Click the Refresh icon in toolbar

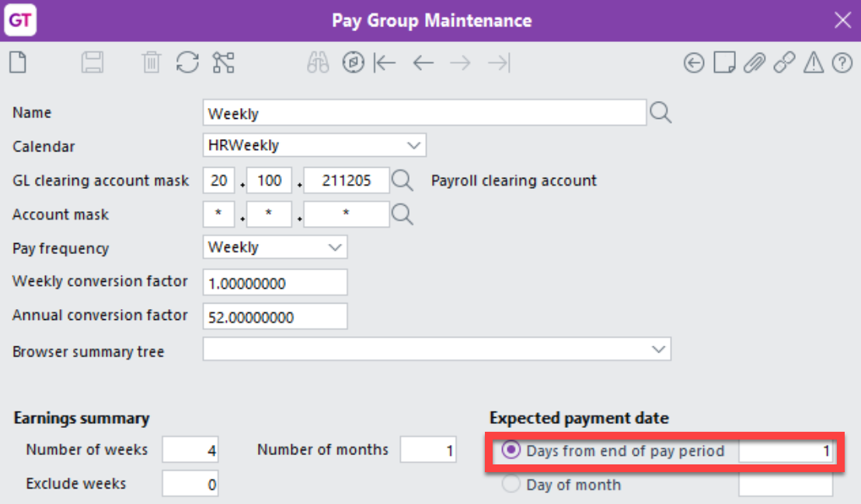point(187,62)
